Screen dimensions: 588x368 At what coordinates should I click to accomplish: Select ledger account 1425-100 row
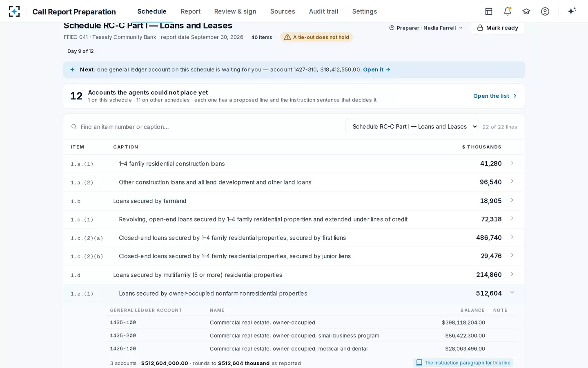[x=312, y=323]
